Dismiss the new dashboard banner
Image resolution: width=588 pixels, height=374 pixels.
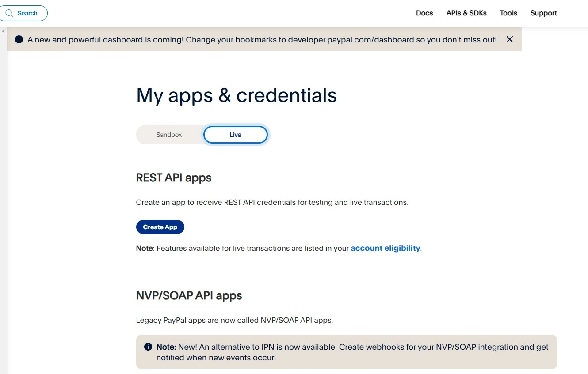pos(510,39)
